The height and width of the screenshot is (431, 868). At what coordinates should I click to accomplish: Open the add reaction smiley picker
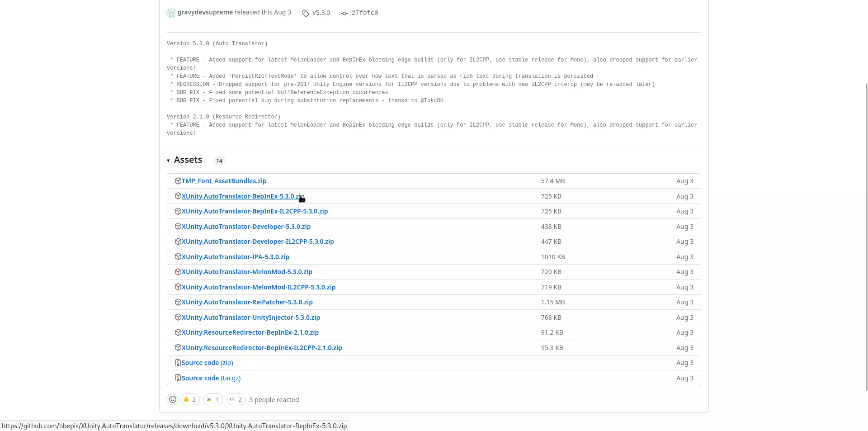coord(173,399)
